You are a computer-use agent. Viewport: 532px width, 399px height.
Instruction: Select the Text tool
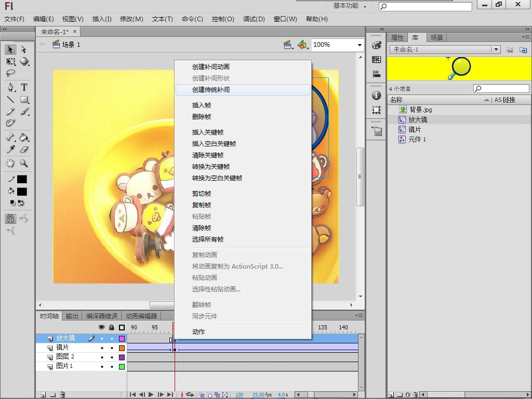pos(24,87)
